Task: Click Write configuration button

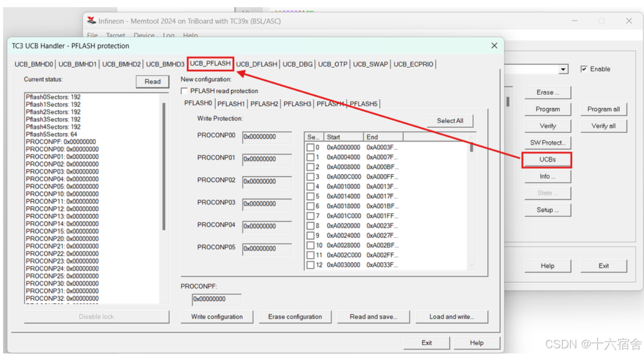Action: pos(217,317)
